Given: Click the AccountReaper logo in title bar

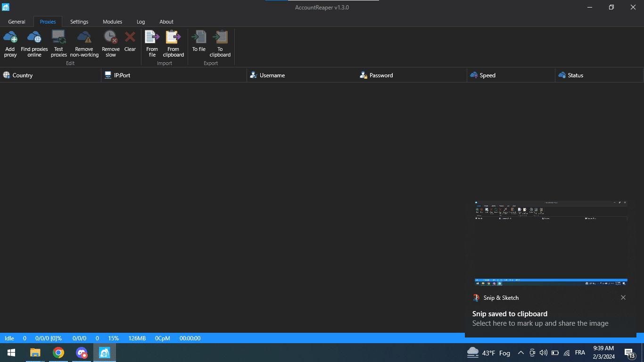Looking at the screenshot, I should pos(6,7).
